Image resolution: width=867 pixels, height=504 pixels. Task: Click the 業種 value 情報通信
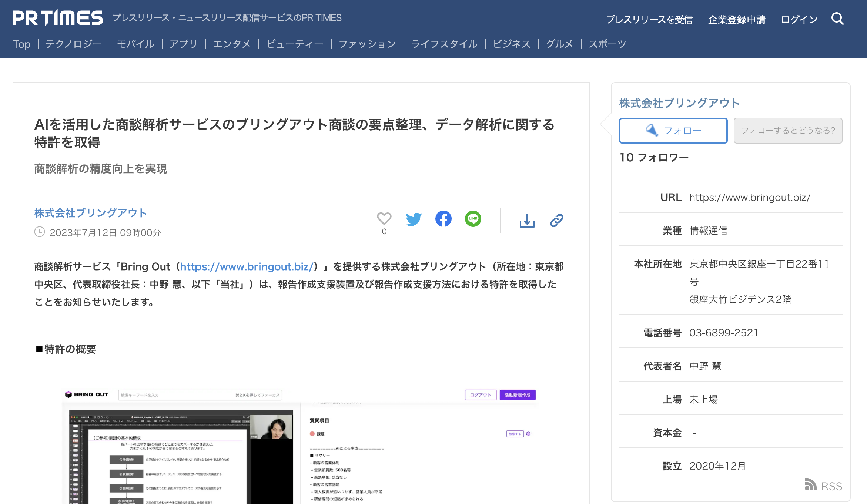tap(708, 231)
